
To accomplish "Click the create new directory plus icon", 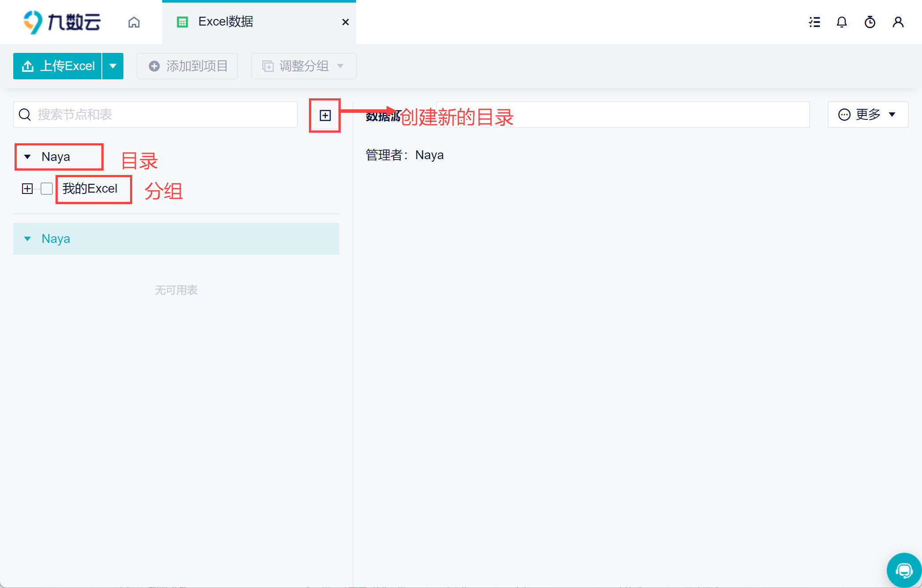I will pos(325,115).
